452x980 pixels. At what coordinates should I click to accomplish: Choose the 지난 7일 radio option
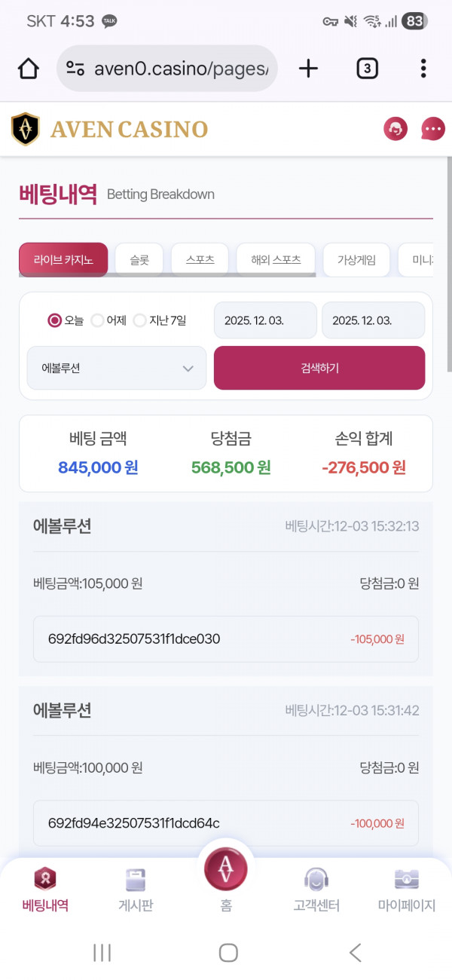[140, 320]
